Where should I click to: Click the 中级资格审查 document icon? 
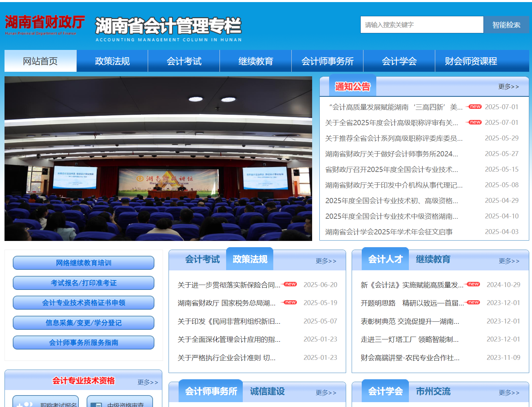point(96,404)
